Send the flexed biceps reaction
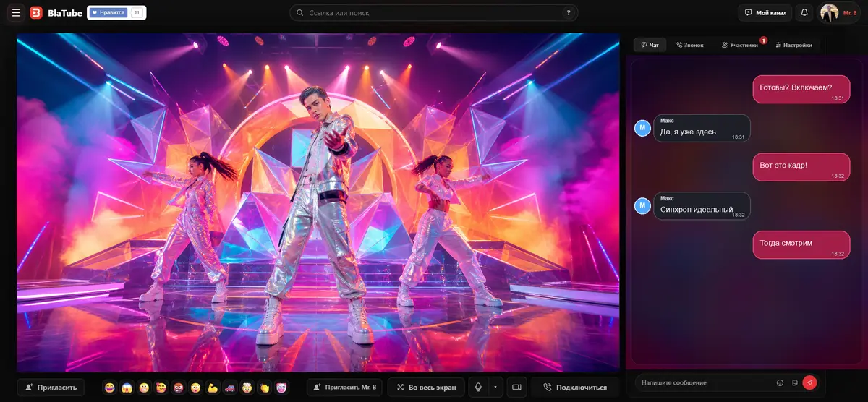This screenshot has width=868, height=402. [x=213, y=388]
